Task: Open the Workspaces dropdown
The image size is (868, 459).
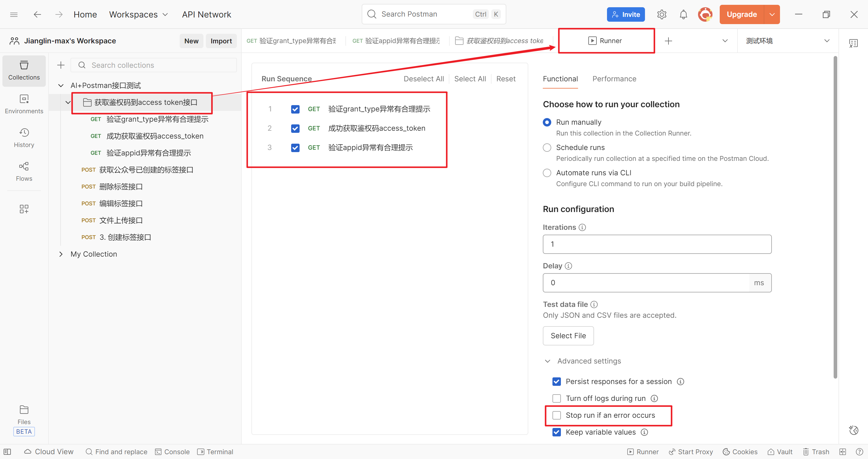Action: coord(139,14)
